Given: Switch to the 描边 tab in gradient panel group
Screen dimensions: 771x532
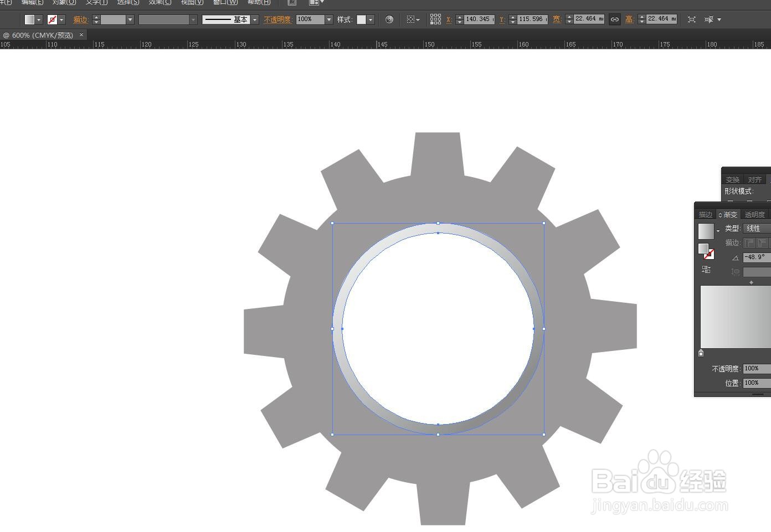Looking at the screenshot, I should point(705,215).
